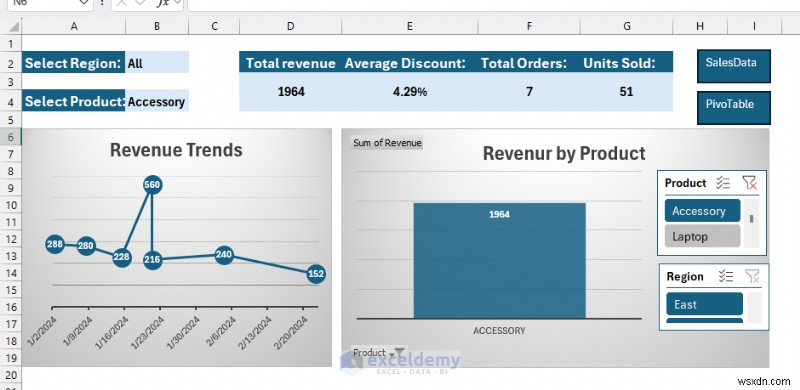Click the Product slicer header title
Viewport: 800px width, 390px height.
pos(685,183)
